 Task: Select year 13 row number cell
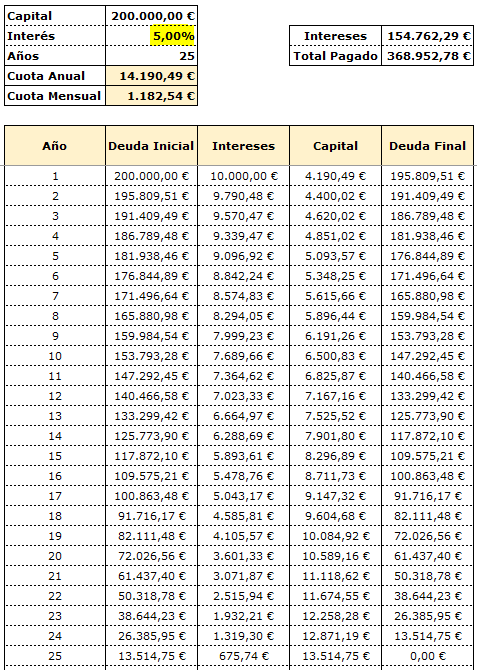pos(55,416)
